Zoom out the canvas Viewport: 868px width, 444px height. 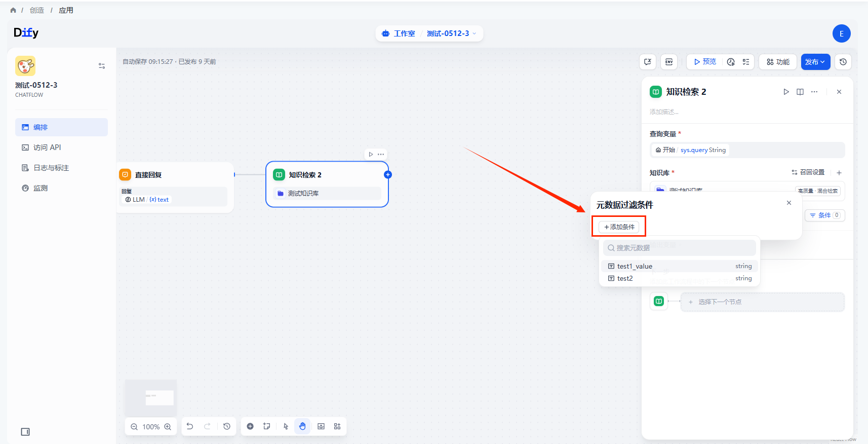(x=134, y=427)
